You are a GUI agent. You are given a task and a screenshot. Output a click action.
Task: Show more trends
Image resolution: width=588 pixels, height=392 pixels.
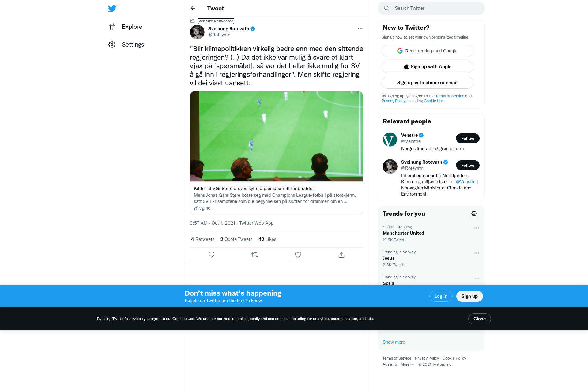[394, 342]
